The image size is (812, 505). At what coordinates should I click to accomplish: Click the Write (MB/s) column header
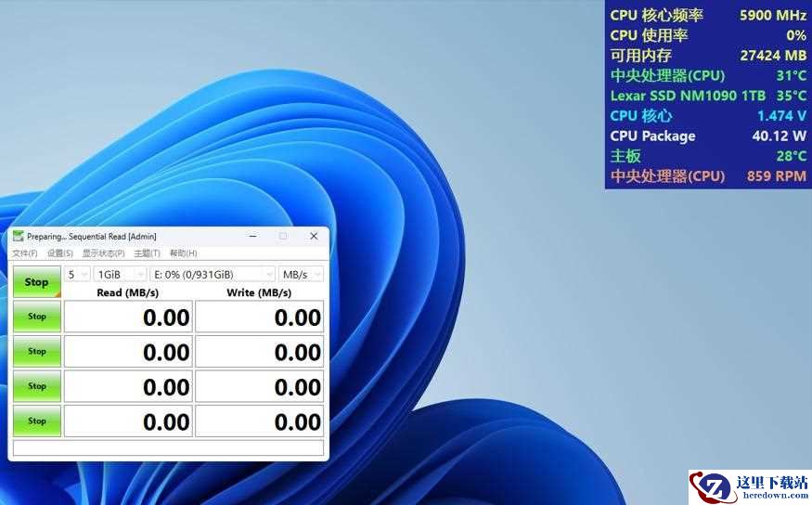coord(259,292)
